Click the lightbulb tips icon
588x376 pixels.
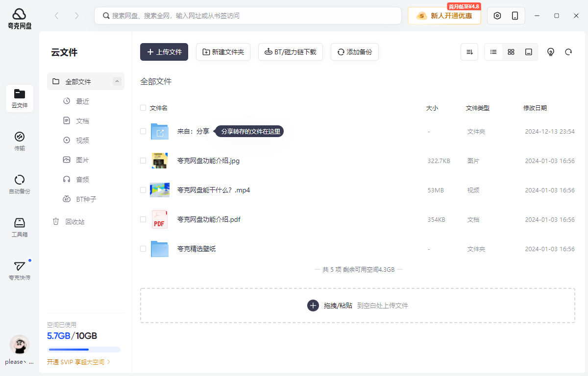[551, 52]
